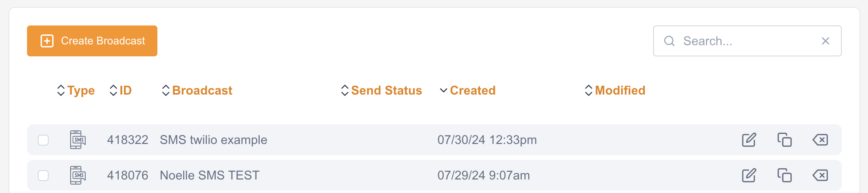This screenshot has width=868, height=193.
Task: Edit the Noelle SMS TEST broadcast
Action: (x=749, y=175)
